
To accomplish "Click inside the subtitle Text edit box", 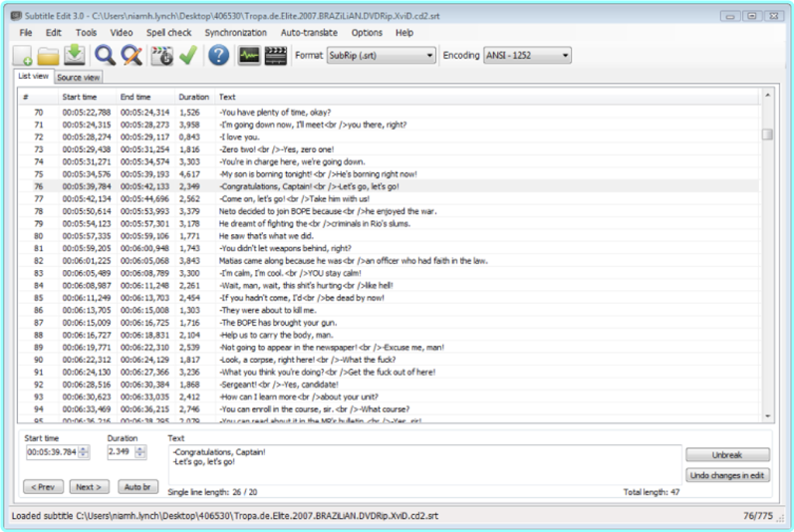I will pos(424,464).
